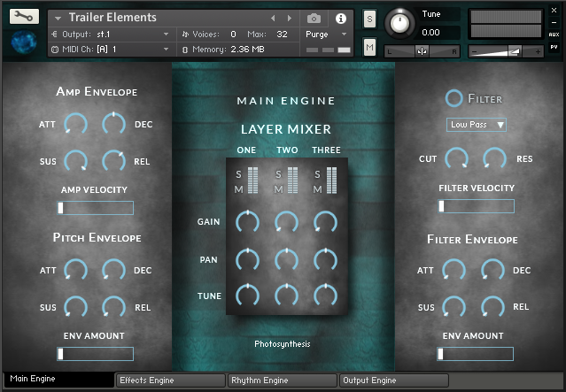Click the Amp Velocity slider
The width and height of the screenshot is (566, 392).
click(96, 208)
